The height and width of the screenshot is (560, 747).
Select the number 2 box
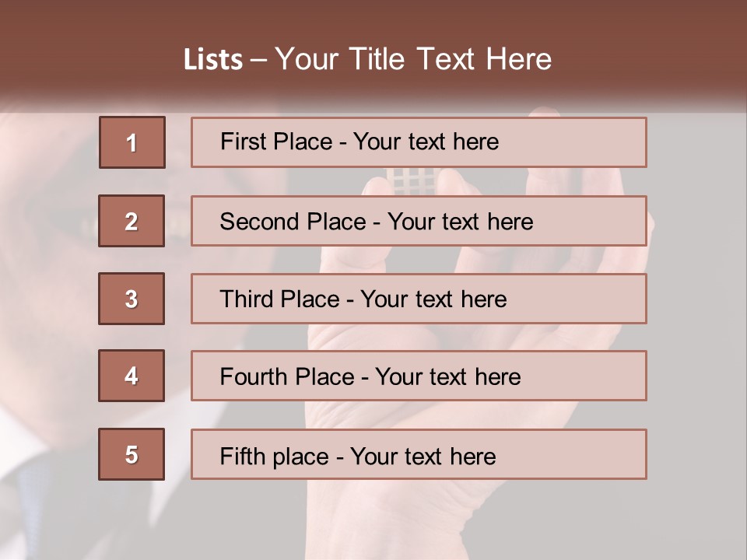[x=132, y=221]
